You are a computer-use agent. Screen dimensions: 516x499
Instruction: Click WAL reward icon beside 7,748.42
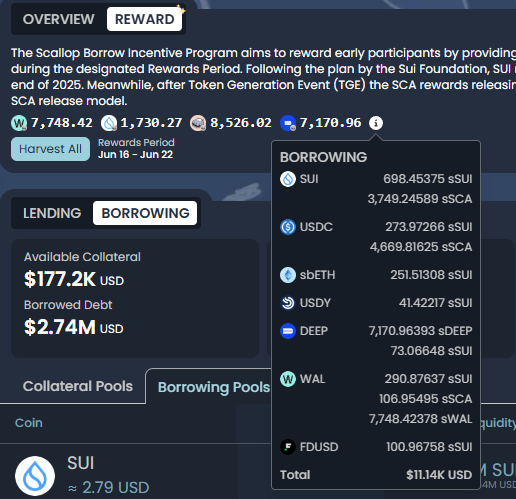(19, 123)
